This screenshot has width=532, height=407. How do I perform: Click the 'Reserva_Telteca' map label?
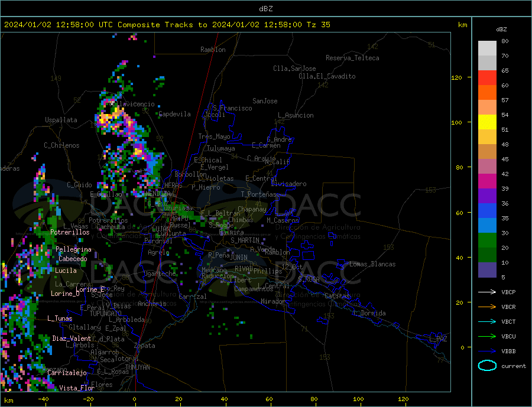(x=352, y=58)
